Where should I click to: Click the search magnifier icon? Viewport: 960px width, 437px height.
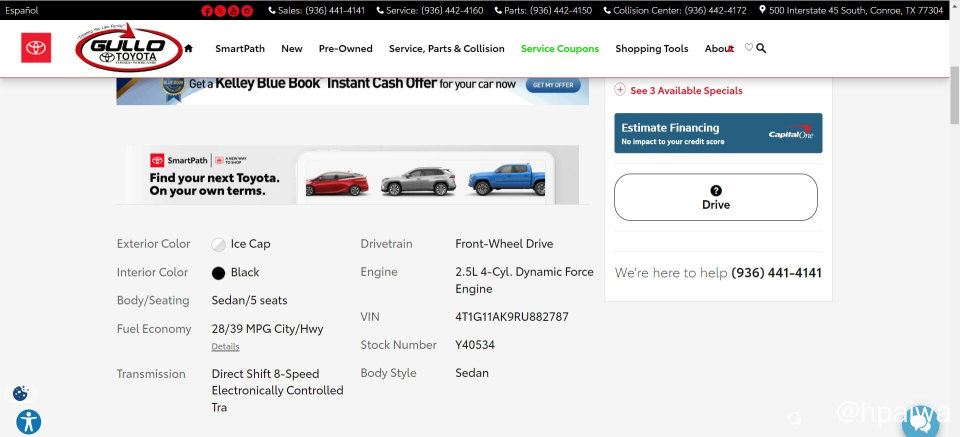point(762,48)
